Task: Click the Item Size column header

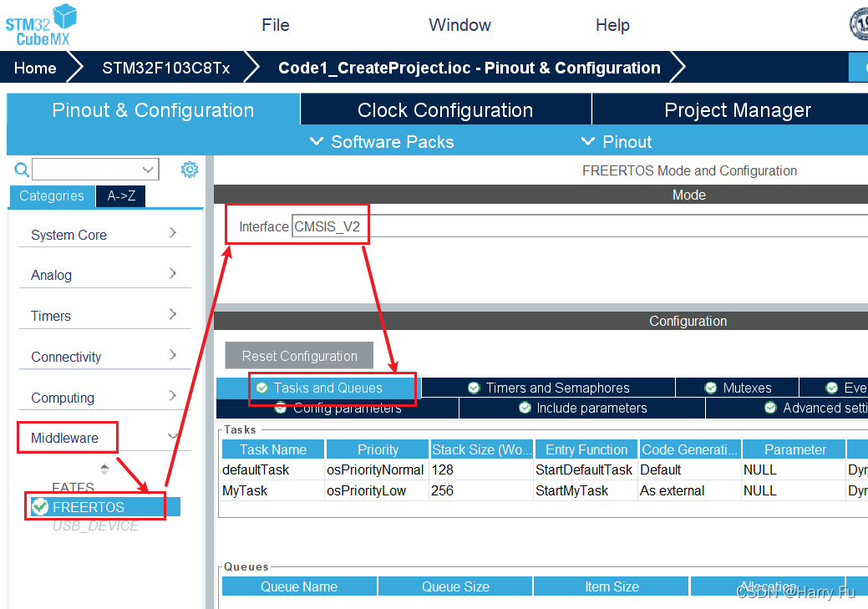Action: (612, 586)
